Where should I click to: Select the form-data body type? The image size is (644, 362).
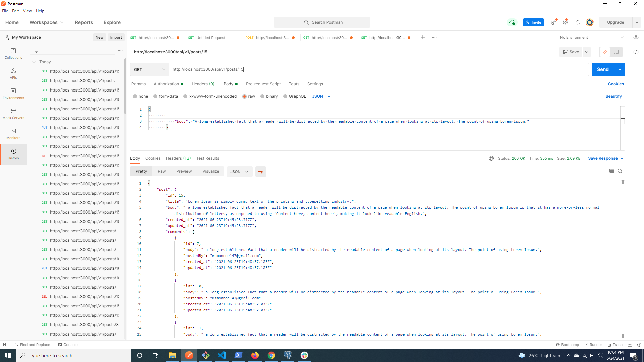tap(155, 96)
